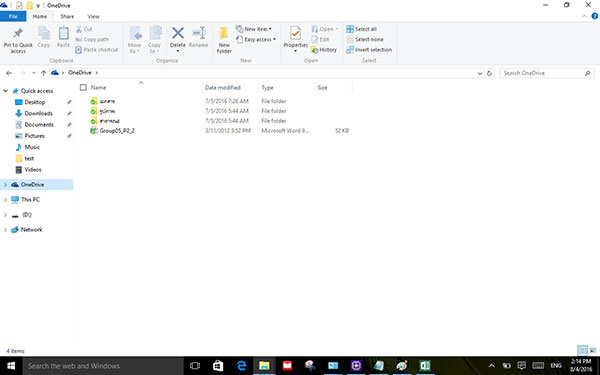Expand address bar history dropdown

point(479,73)
